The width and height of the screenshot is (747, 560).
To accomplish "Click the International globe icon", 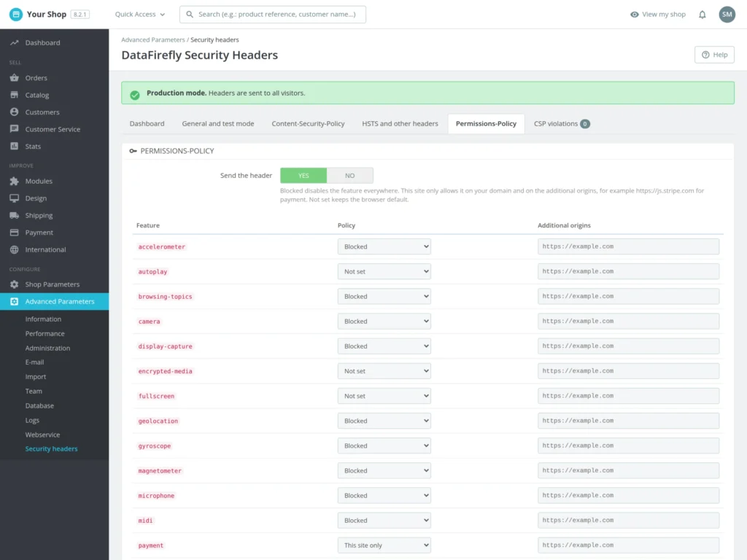I will point(15,249).
